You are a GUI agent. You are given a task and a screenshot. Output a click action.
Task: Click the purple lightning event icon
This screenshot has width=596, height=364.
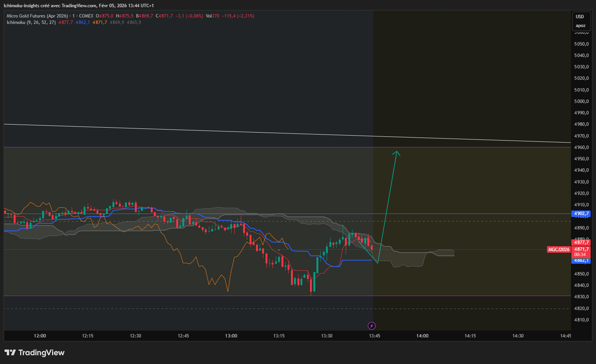tap(372, 326)
